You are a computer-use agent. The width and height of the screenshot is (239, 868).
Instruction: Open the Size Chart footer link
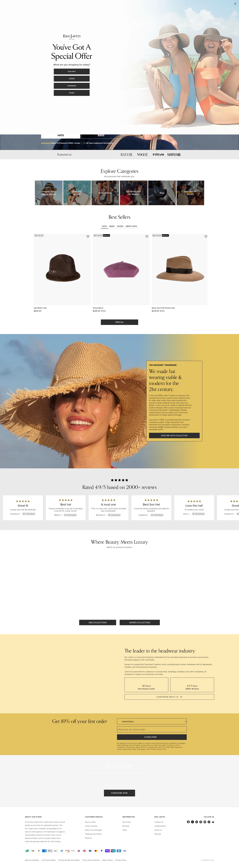(x=126, y=822)
